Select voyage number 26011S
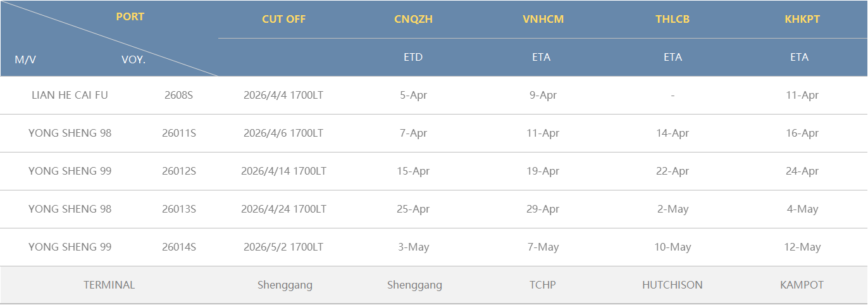The height and width of the screenshot is (305, 868). 178,133
